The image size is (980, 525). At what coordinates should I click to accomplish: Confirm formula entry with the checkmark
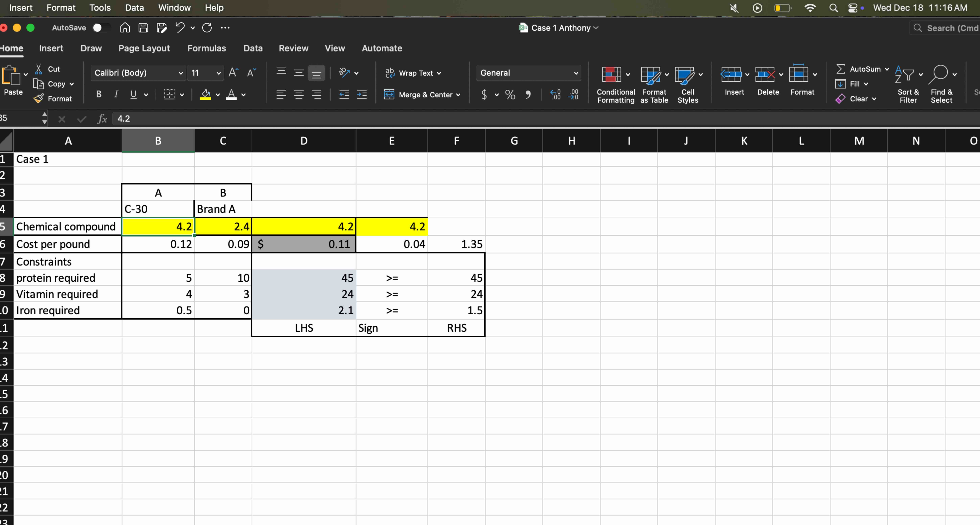[x=81, y=119]
